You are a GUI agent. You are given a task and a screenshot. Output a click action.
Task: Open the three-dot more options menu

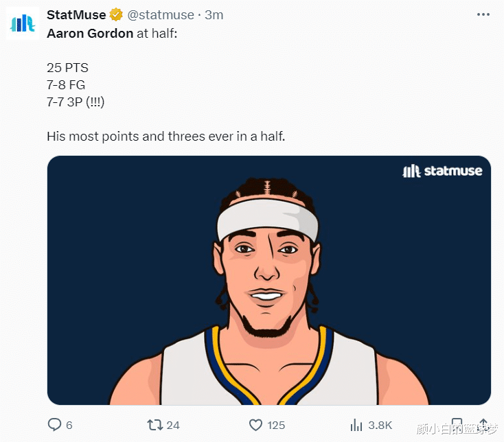pos(483,14)
